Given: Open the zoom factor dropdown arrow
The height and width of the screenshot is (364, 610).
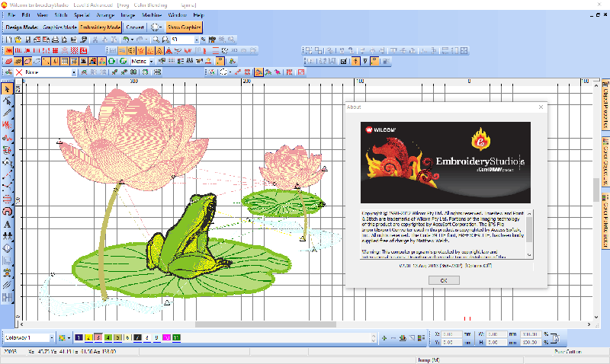Looking at the screenshot, I should click(x=197, y=40).
